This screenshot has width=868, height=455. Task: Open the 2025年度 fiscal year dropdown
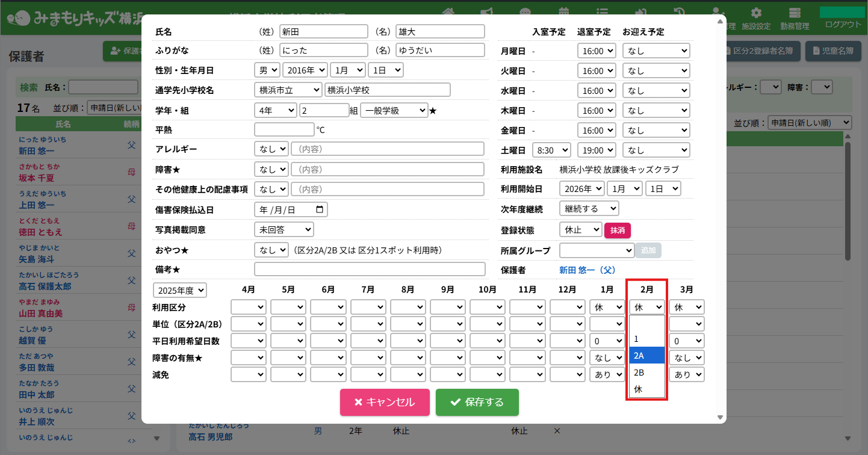pos(180,290)
